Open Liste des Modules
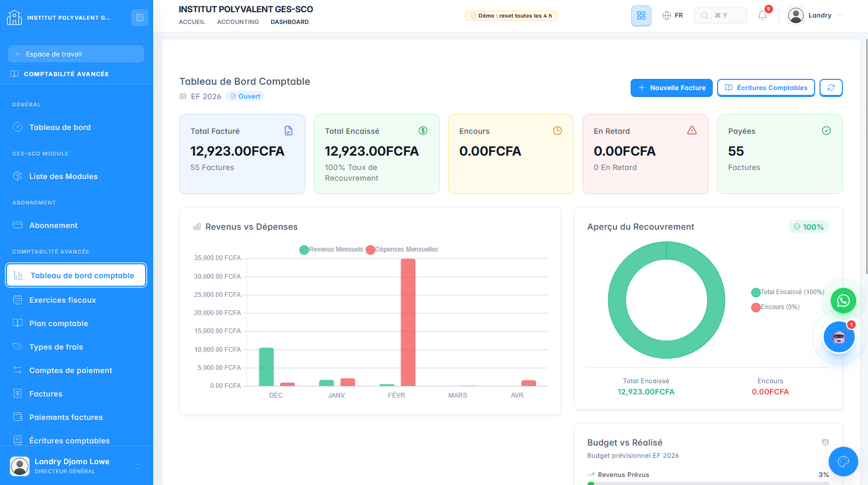868x485 pixels. [x=76, y=176]
